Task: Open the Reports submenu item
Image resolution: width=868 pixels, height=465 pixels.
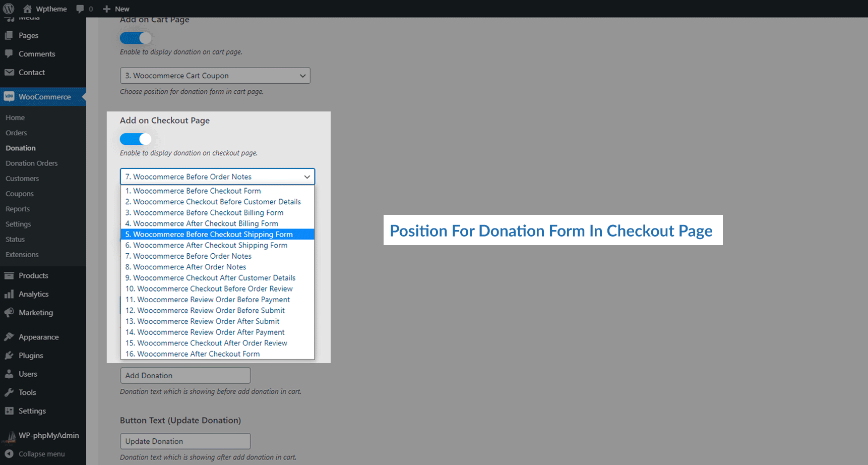Action: pyautogui.click(x=18, y=209)
